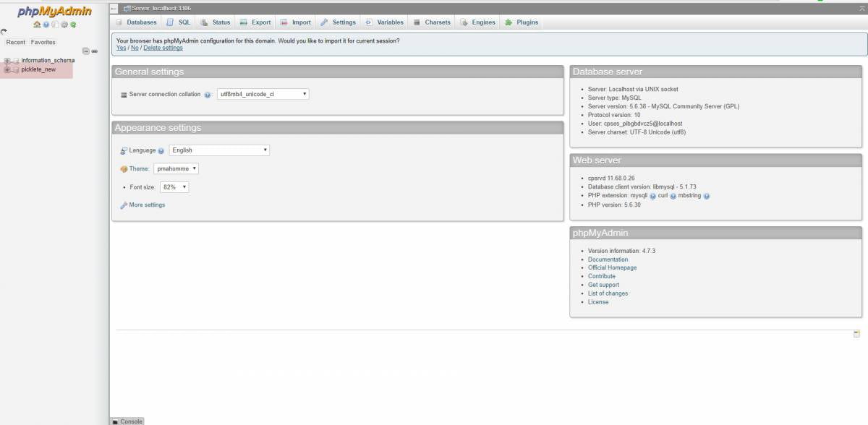The width and height of the screenshot is (868, 425).
Task: Open the blue help documentation icon in the sidebar
Action: [46, 25]
